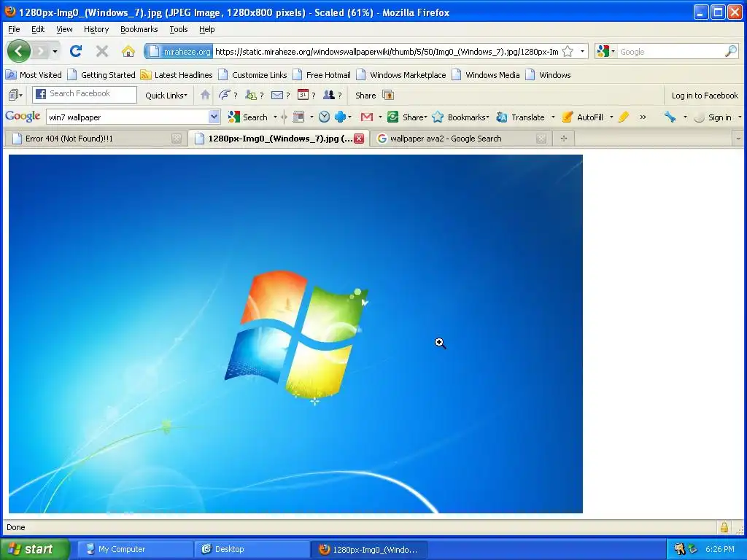The width and height of the screenshot is (747, 560).
Task: Open Facebook group invites icon
Action: coord(329,95)
